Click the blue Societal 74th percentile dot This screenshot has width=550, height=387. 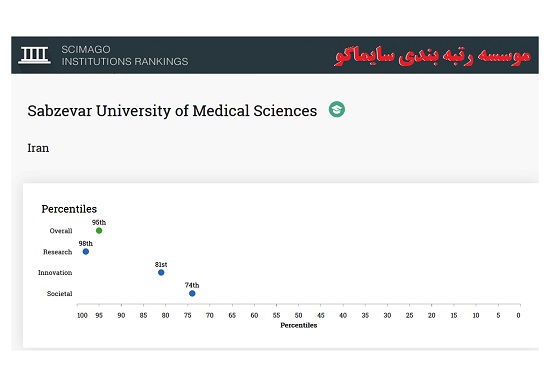(x=192, y=293)
